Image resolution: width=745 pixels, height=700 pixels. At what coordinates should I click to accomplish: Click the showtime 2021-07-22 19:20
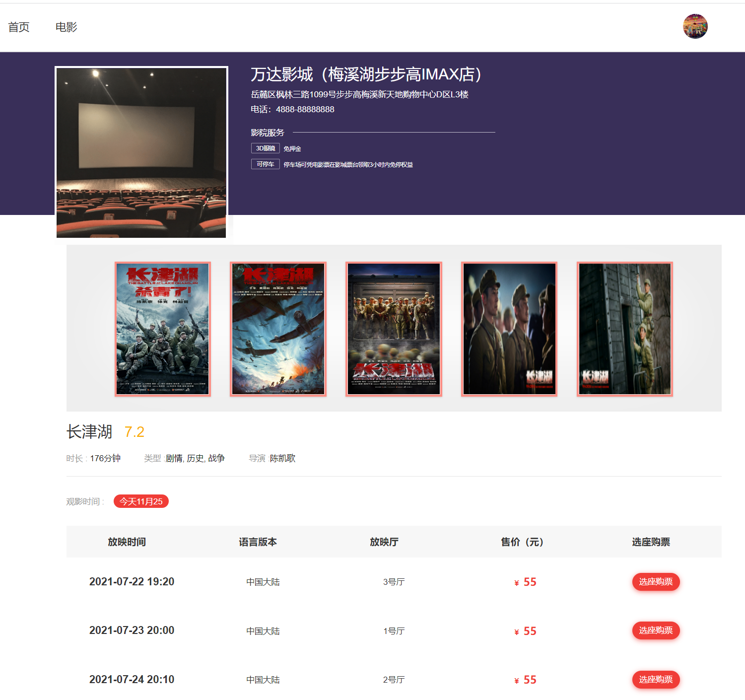point(132,582)
